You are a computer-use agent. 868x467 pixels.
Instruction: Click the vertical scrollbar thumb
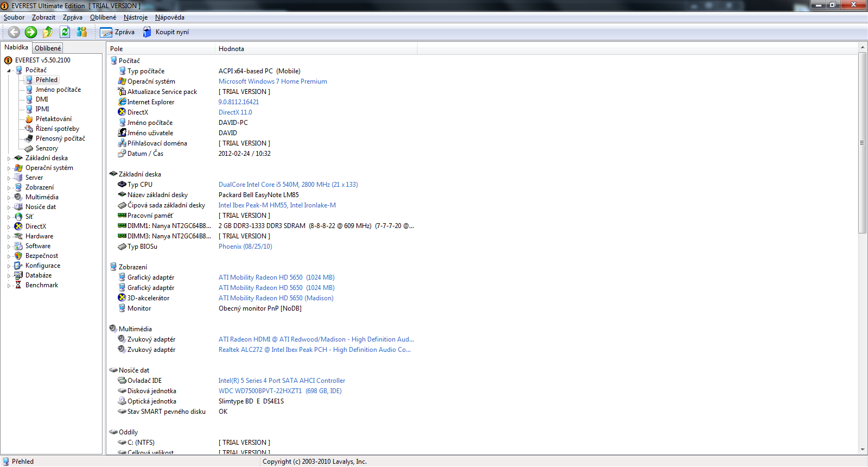click(x=863, y=143)
